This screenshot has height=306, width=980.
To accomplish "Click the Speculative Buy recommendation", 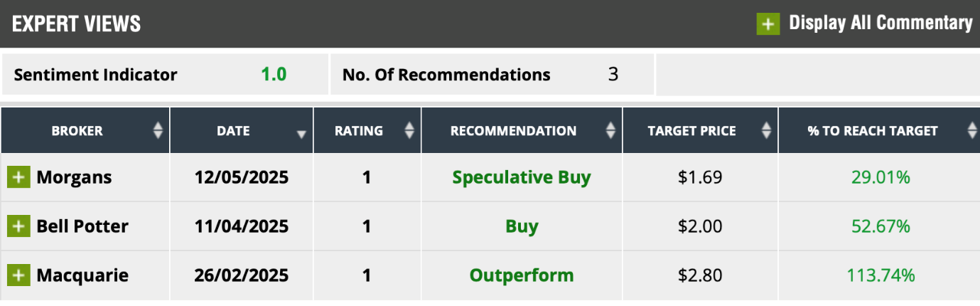I will [522, 177].
